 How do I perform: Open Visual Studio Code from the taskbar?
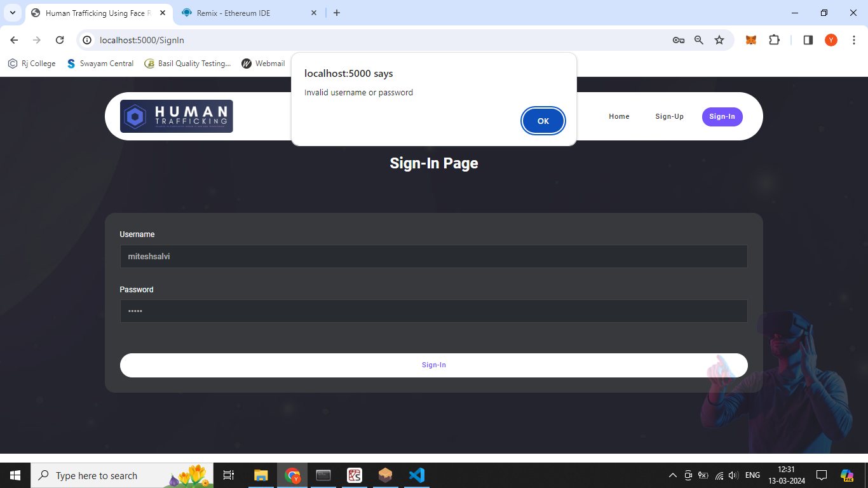416,475
